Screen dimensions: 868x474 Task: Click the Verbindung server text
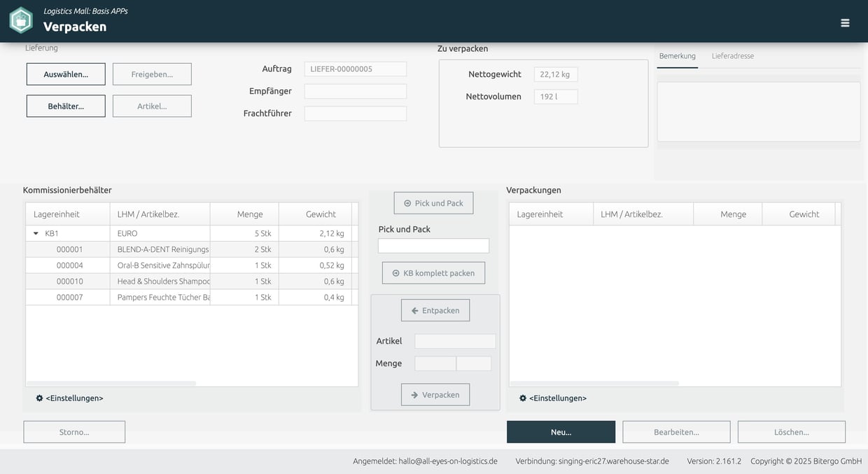[592, 461]
